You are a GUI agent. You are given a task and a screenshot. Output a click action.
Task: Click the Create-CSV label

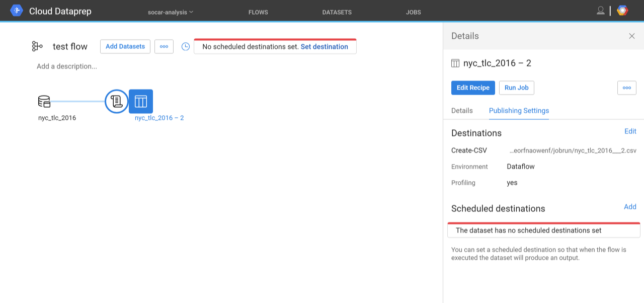(x=469, y=150)
